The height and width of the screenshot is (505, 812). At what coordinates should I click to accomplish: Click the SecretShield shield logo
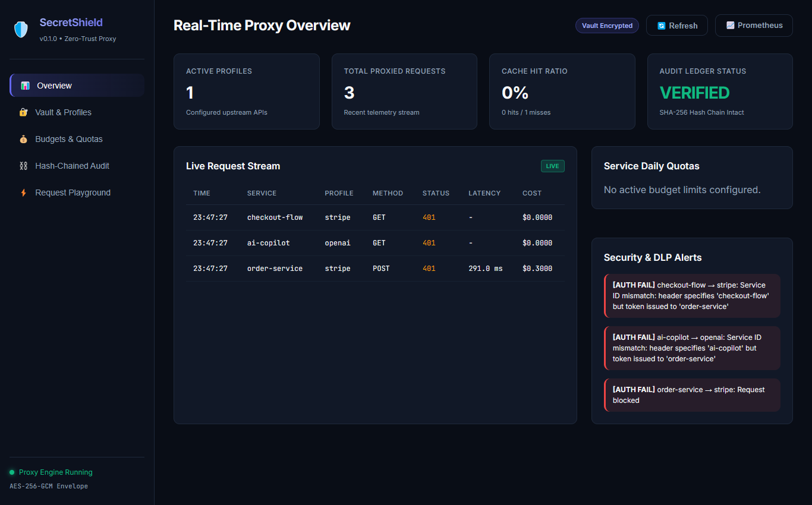pyautogui.click(x=21, y=30)
